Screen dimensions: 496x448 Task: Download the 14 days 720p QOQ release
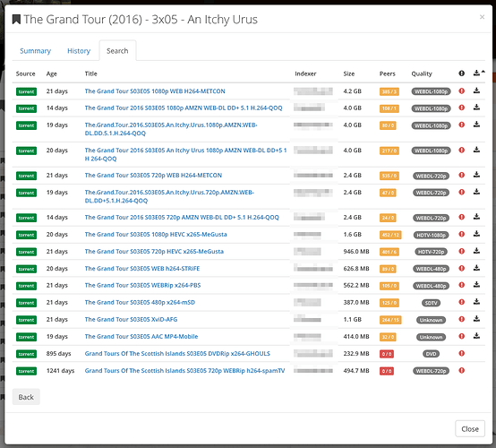tap(476, 217)
